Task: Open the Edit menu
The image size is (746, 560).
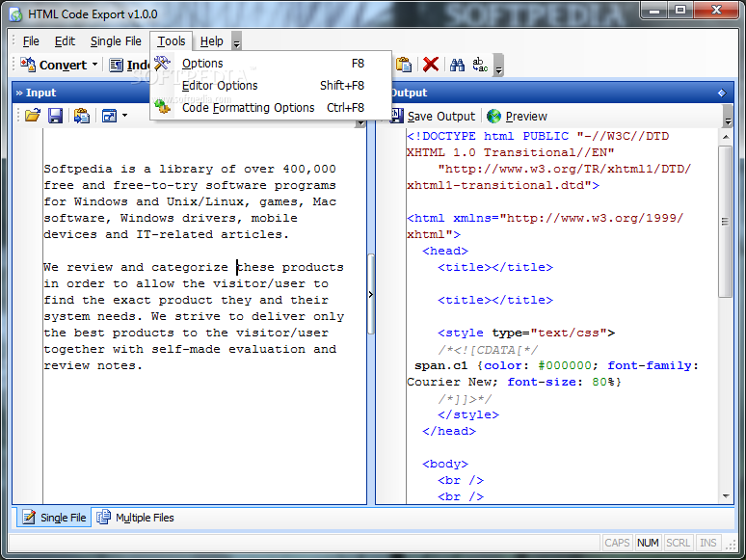Action: pos(65,41)
